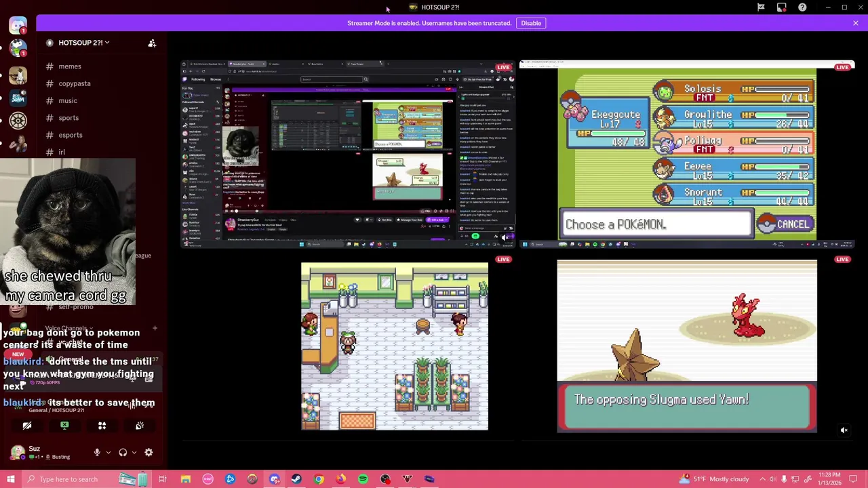Image resolution: width=868 pixels, height=488 pixels.
Task: Open headphone output options arrow
Action: pos(134,452)
